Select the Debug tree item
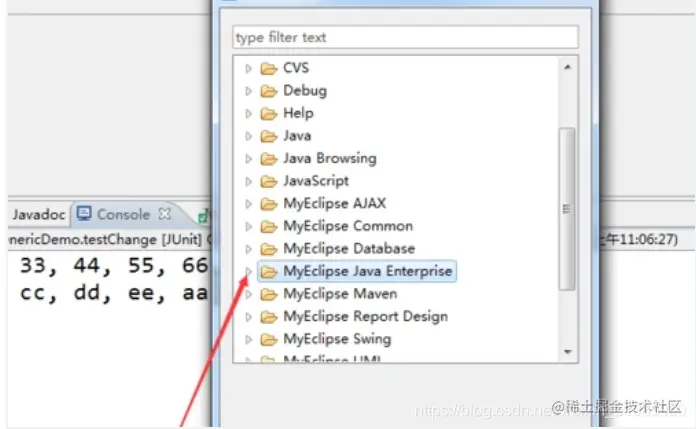Viewport: 696px width, 429px height. pyautogui.click(x=305, y=91)
